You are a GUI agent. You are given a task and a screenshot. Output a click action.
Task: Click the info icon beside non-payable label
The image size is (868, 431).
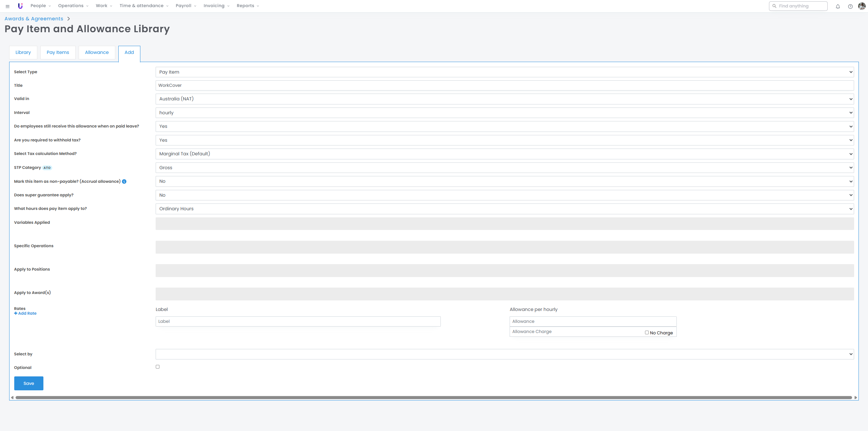124,181
